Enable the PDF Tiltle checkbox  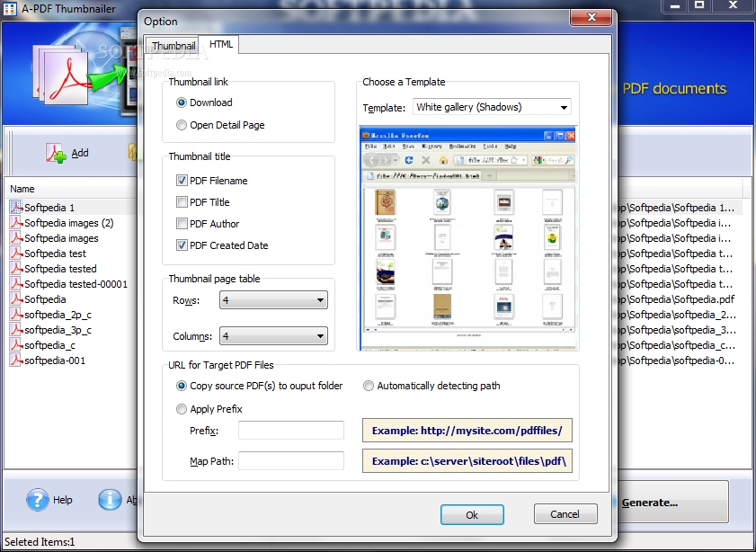[182, 202]
